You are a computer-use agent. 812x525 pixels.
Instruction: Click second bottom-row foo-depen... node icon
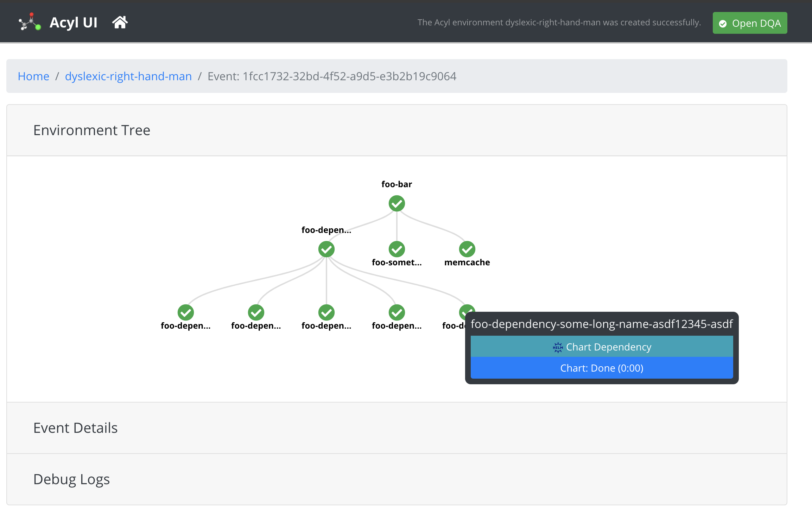(x=256, y=312)
